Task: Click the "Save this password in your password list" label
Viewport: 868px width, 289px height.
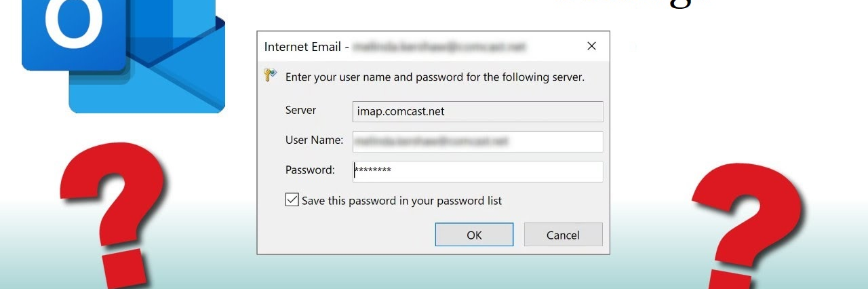Action: [x=401, y=201]
